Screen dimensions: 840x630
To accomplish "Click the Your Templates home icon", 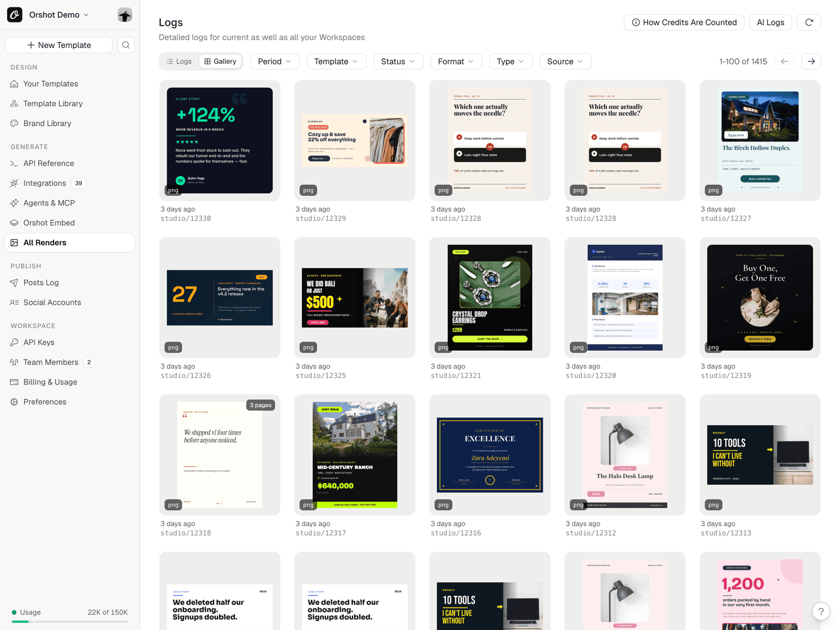I will click(x=14, y=84).
